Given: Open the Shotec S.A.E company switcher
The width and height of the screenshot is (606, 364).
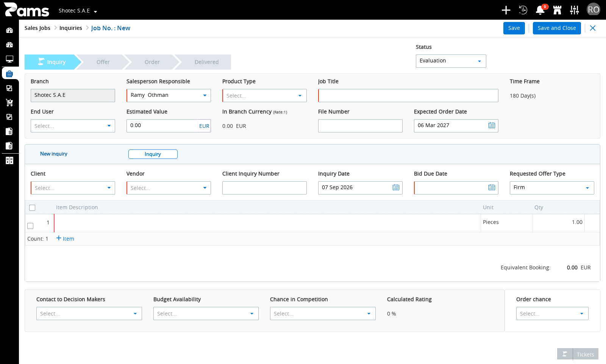Looking at the screenshot, I should [x=78, y=11].
